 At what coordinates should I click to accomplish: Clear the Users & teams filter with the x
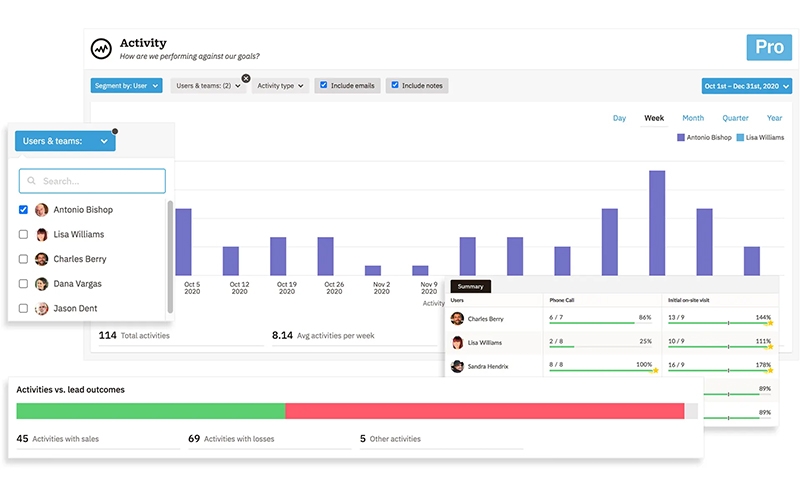click(x=246, y=78)
